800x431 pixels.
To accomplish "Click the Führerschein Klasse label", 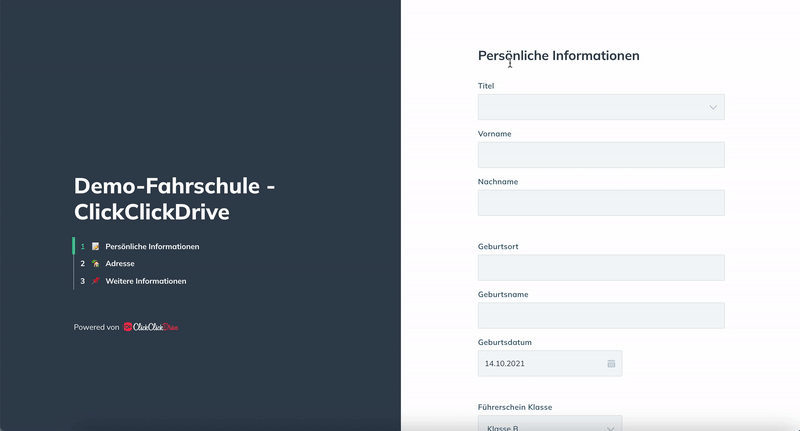I will [x=515, y=407].
